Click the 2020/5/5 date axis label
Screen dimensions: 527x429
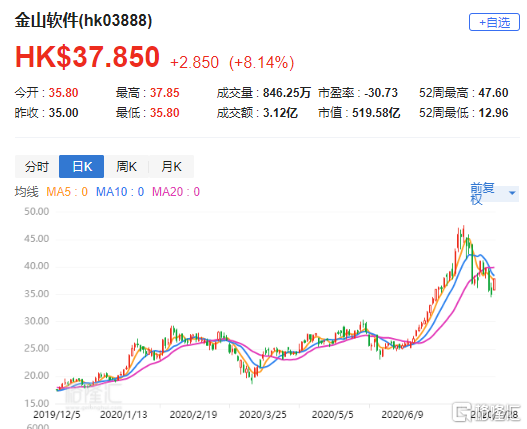tap(333, 415)
